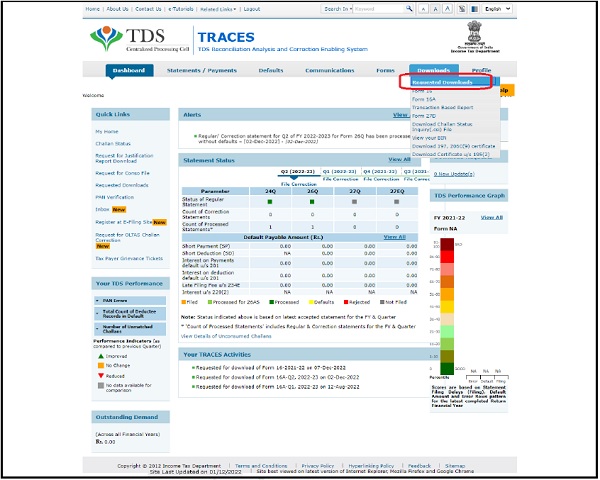
Task: Click the green status square under 24Q
Action: [270, 202]
